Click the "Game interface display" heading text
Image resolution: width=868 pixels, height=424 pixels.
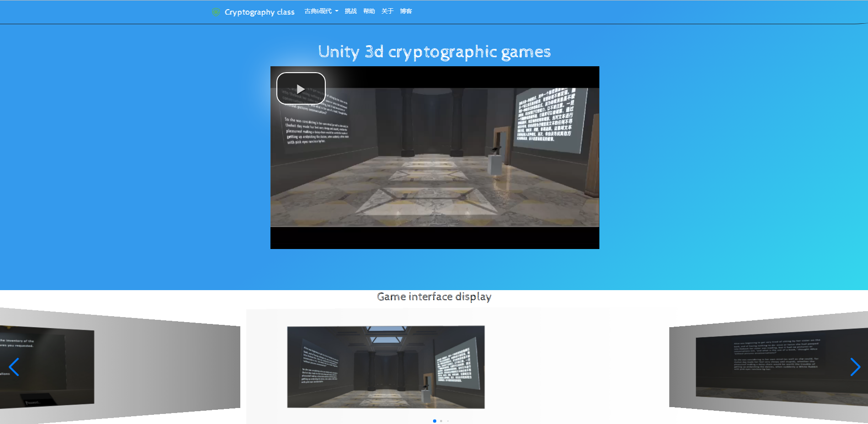(434, 297)
